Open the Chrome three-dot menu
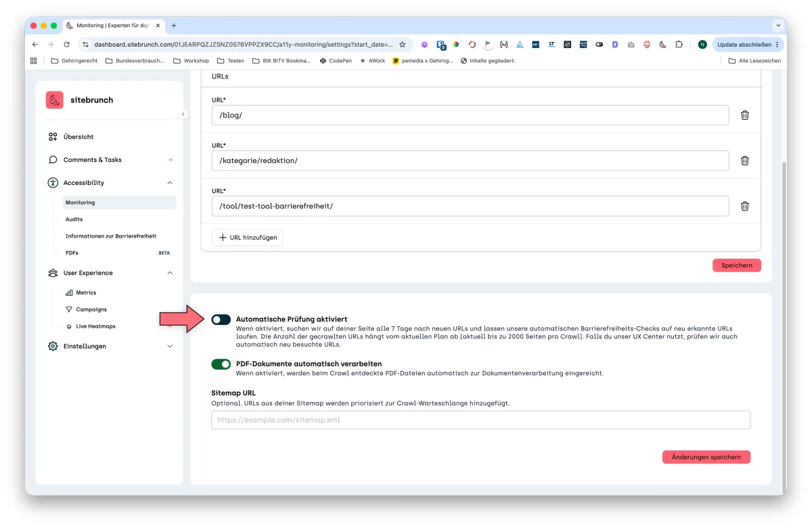The height and width of the screenshot is (528, 812). 777,45
